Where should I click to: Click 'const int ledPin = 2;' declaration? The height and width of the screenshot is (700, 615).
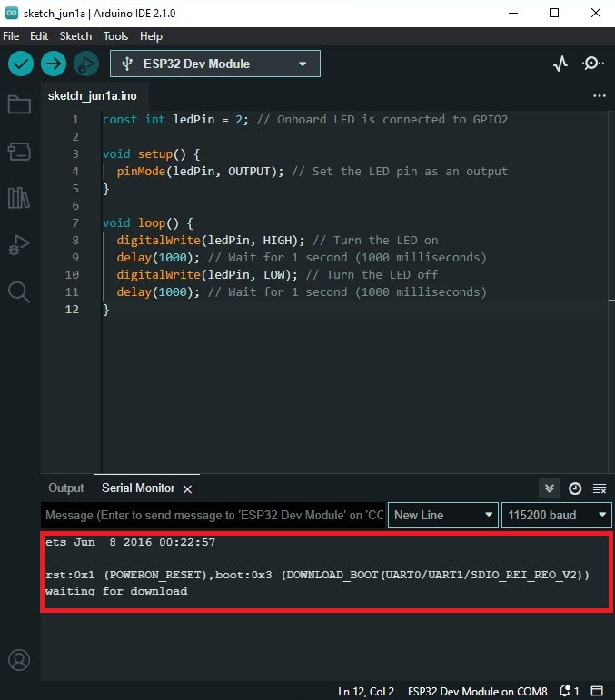pyautogui.click(x=175, y=120)
